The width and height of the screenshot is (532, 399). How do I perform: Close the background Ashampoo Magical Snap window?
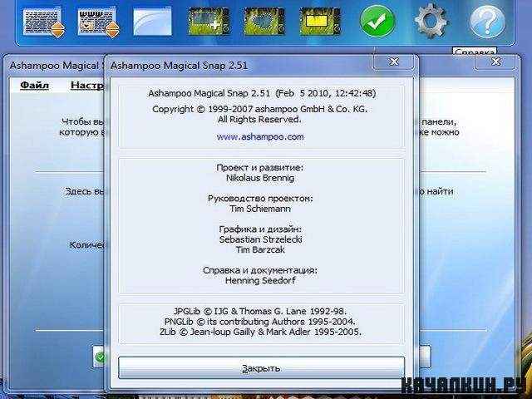(x=496, y=62)
